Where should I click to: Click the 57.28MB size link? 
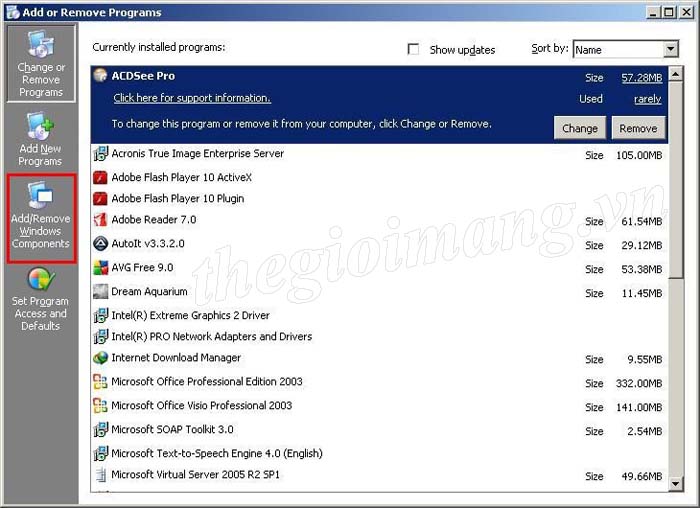[642, 78]
